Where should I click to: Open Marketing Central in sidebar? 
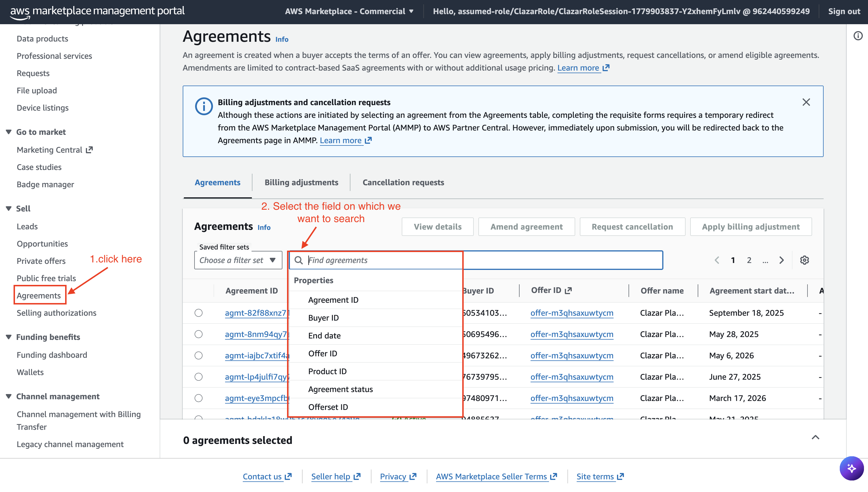[x=54, y=150]
